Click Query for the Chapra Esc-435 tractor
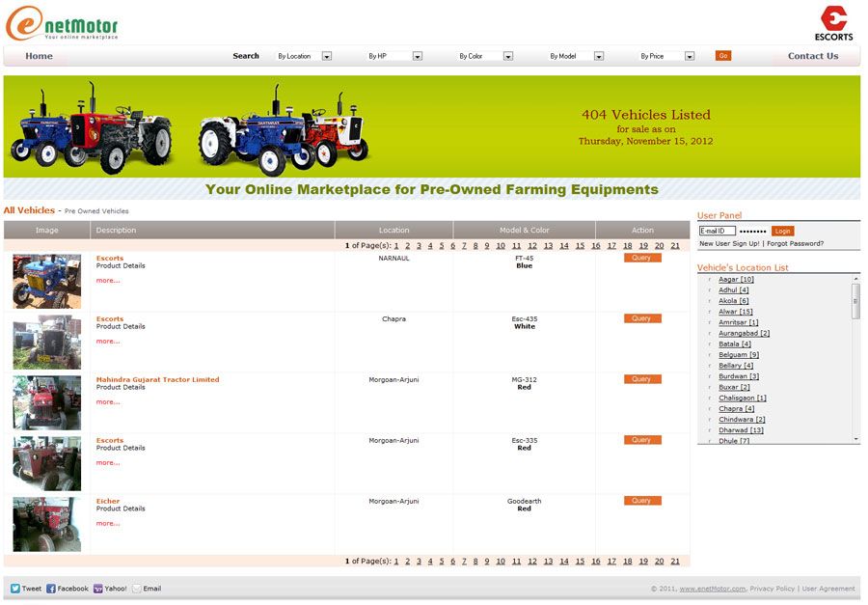This screenshot has height=605, width=868. [642, 318]
